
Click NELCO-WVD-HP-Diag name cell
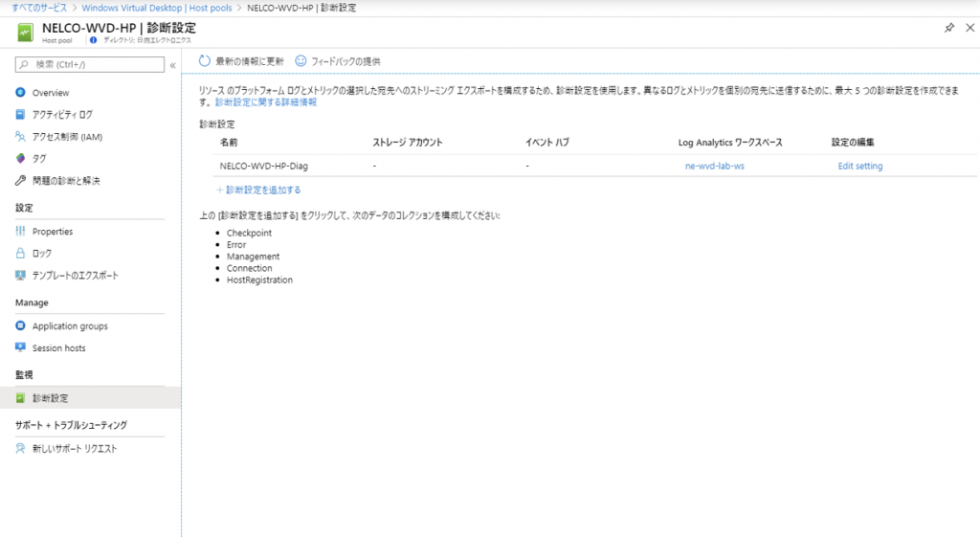264,166
